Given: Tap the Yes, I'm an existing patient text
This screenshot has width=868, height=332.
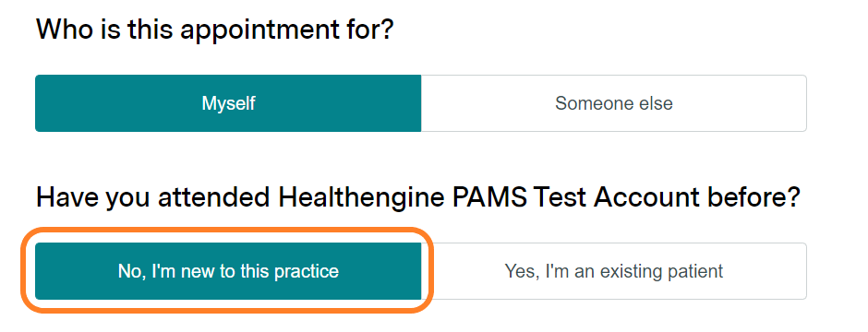Looking at the screenshot, I should click(614, 271).
